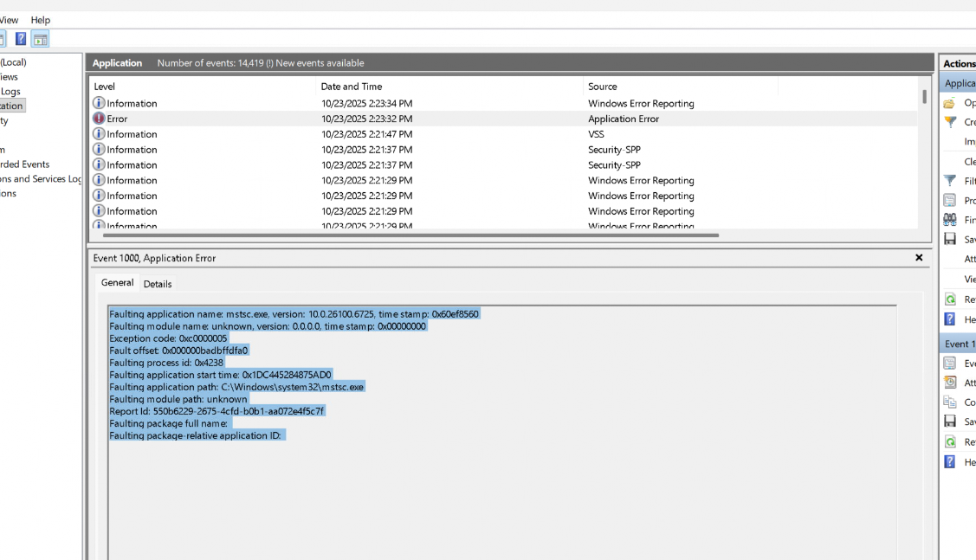Click the Help icon in the toolbar
The image size is (976, 560).
pyautogui.click(x=21, y=39)
